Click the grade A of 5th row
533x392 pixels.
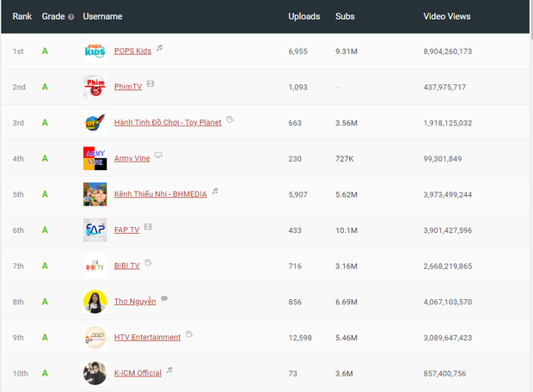45,194
